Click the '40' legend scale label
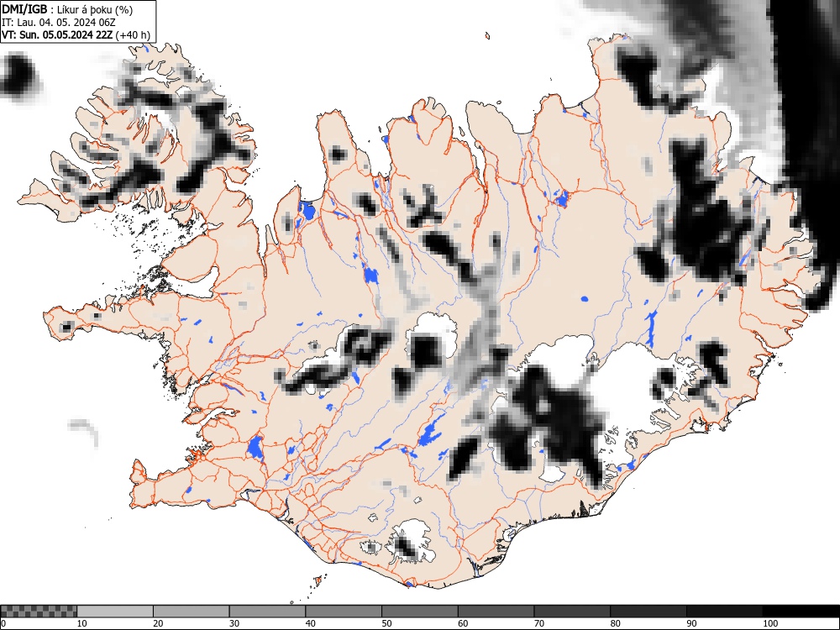Image resolution: width=840 pixels, height=630 pixels. coord(310,623)
